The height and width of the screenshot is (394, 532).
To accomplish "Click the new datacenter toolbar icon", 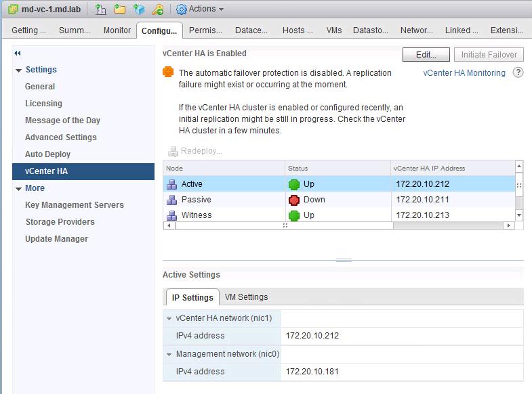I will click(x=100, y=9).
